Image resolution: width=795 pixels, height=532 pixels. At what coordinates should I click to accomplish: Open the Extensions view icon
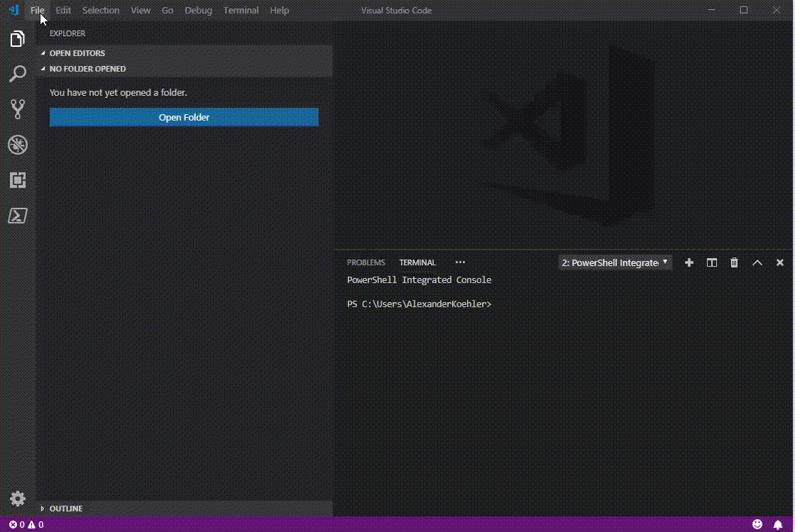17,180
